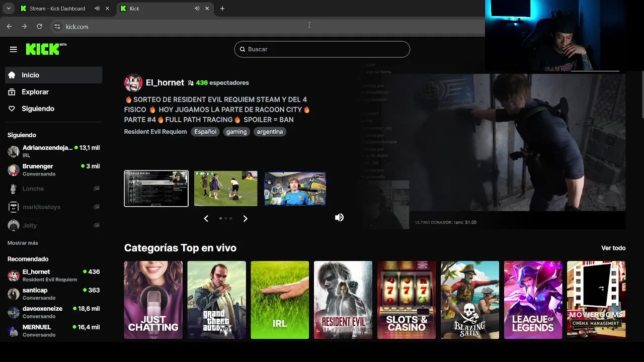Open santicap recommended avatar
This screenshot has width=644, height=362.
[x=14, y=294]
